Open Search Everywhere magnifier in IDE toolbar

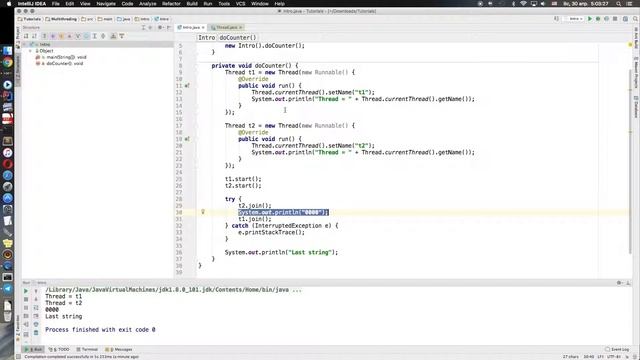tap(636, 19)
